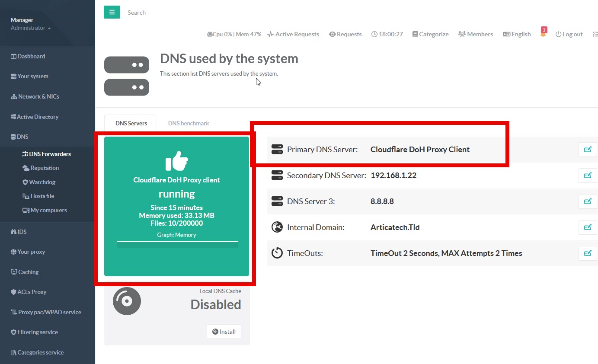Click edit icon for DNS Server 3
Viewport: 598px width, 364px height.
coord(587,201)
